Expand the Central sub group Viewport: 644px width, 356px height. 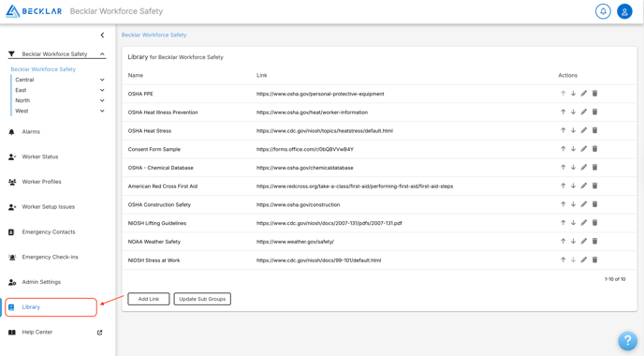pos(102,80)
